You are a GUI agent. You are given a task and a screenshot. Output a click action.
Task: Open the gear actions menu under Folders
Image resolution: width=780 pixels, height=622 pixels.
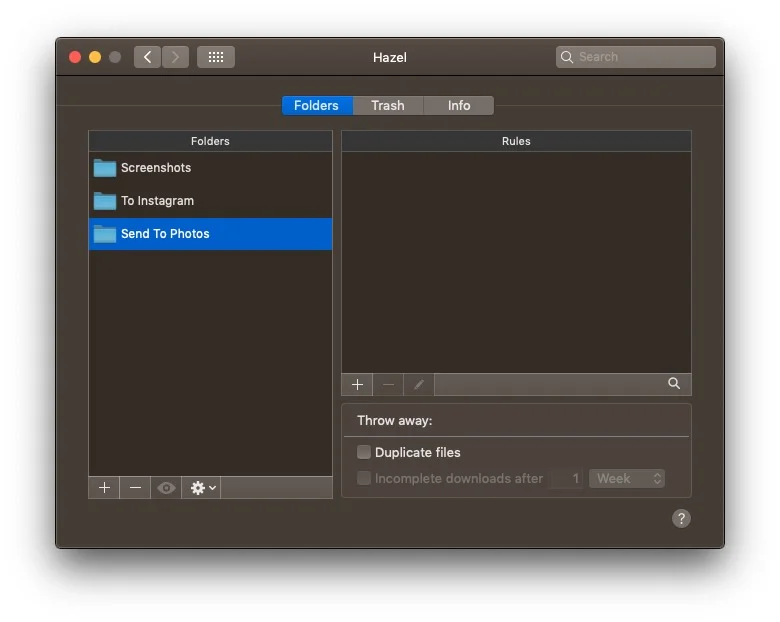pyautogui.click(x=201, y=488)
